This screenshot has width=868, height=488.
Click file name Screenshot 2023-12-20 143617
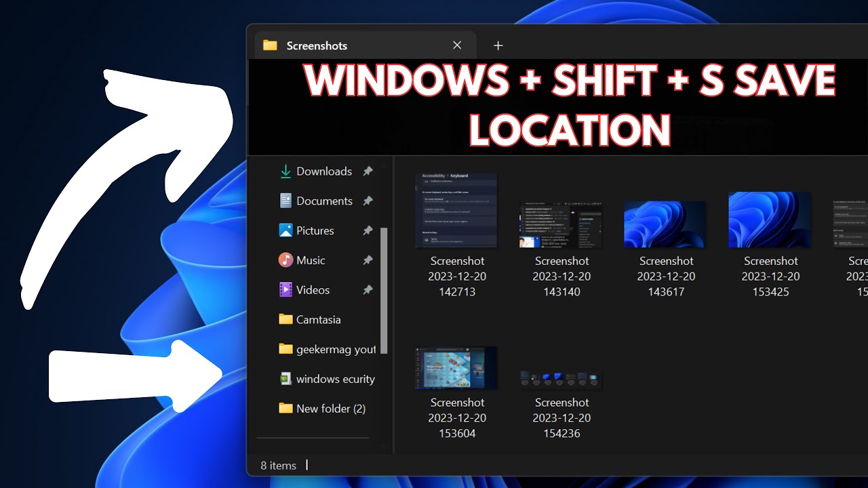coord(666,277)
